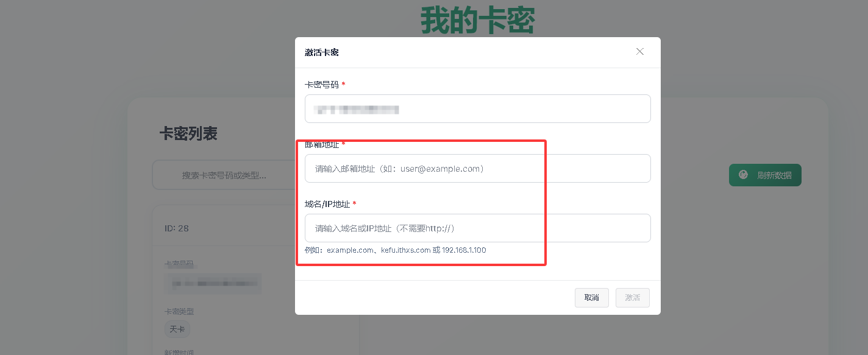Viewport: 868px width, 355px height.
Task: Click the refresh icon inside 刷新数据 button
Action: (x=742, y=175)
